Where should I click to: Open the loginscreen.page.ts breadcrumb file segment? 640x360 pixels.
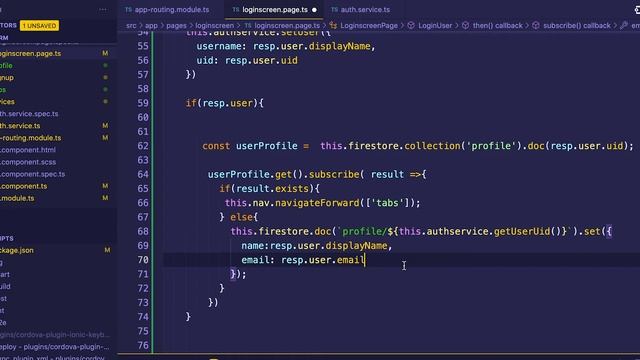tap(287, 25)
